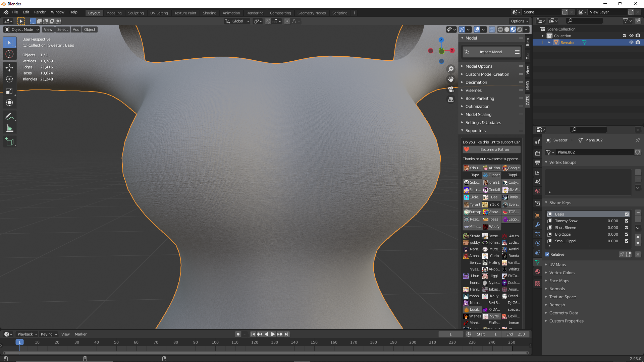This screenshot has height=362, width=644.
Task: Open the Render menu
Action: pyautogui.click(x=40, y=12)
